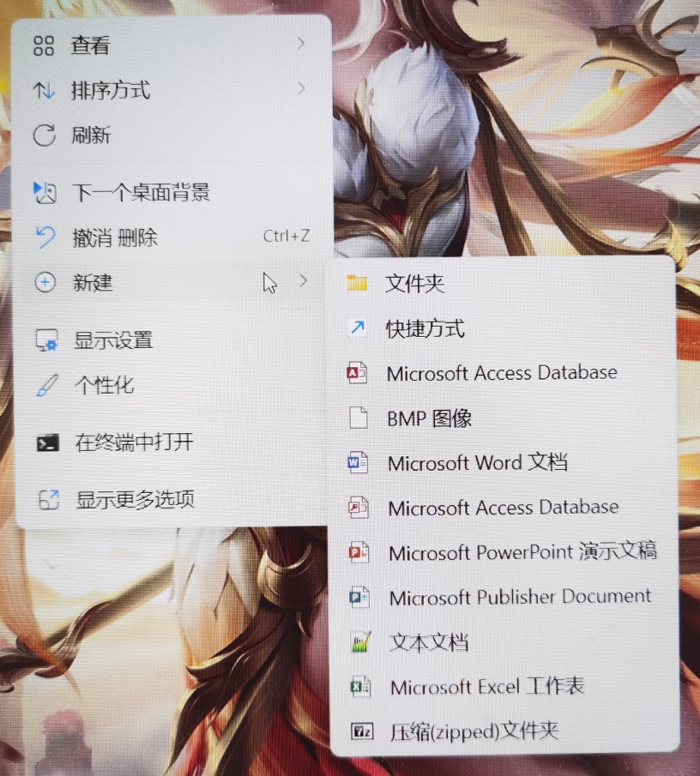Click the Microsoft PowerPoint 演示文稿 icon
The height and width of the screenshot is (776, 700).
[359, 552]
